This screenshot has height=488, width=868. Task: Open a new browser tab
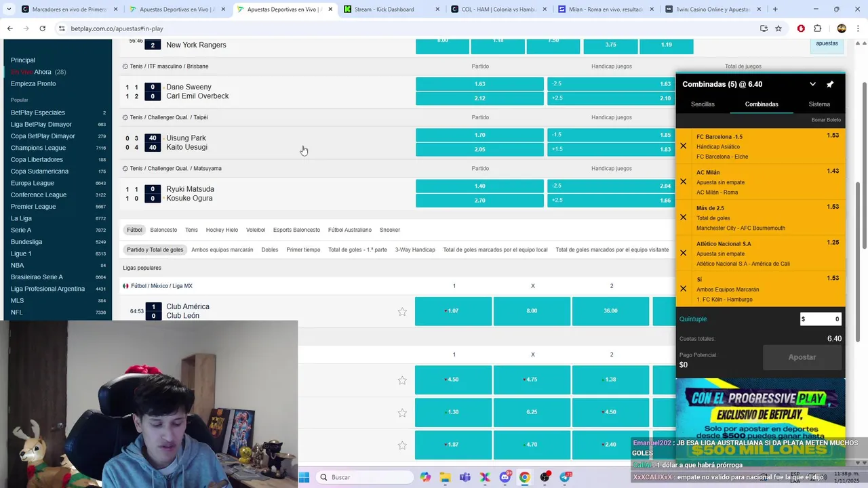(x=775, y=9)
